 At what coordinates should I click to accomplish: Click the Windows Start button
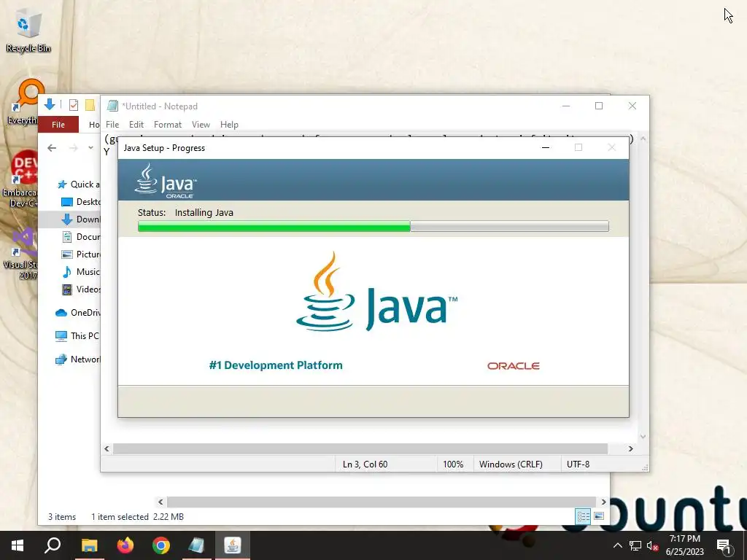[x=18, y=545]
